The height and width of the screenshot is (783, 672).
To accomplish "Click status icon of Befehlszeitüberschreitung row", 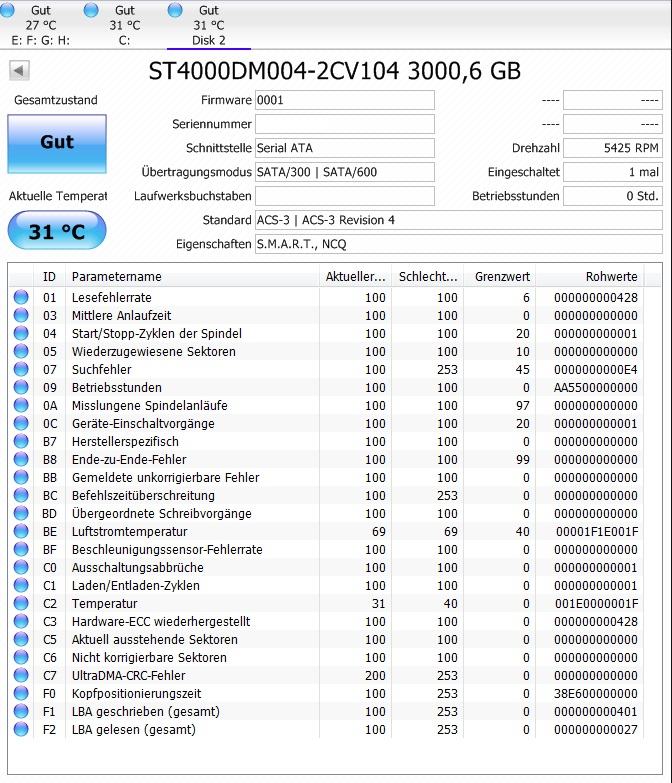I will pos(21,495).
